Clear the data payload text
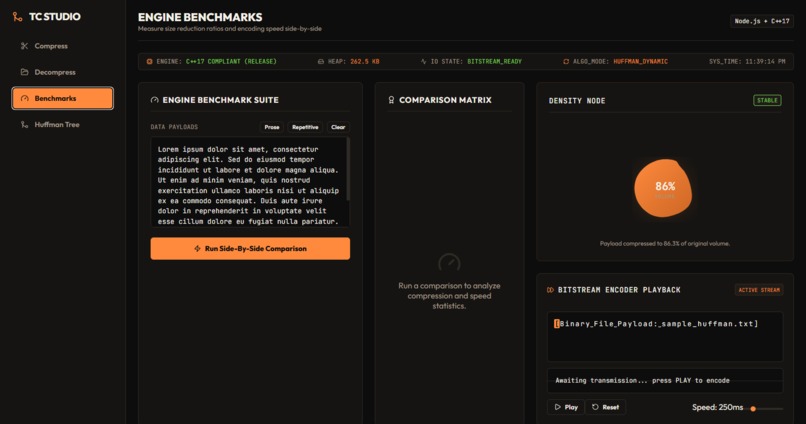Viewport: 806px width, 424px height. click(x=338, y=127)
